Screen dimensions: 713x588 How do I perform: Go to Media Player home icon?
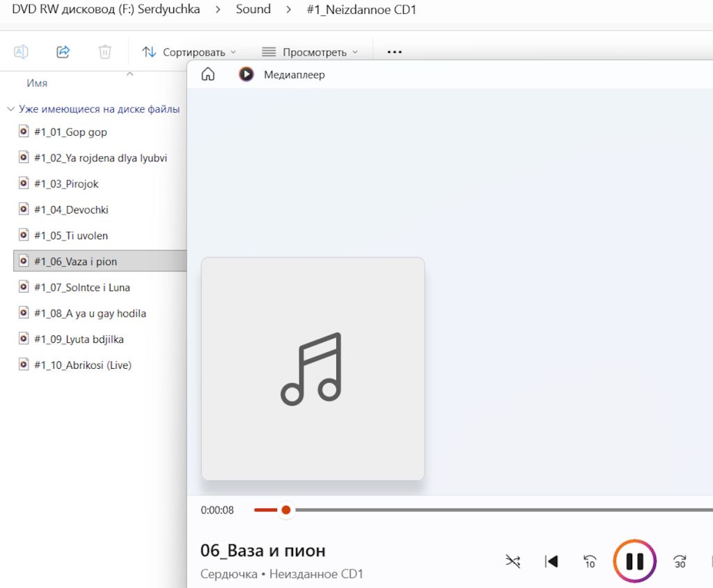(x=207, y=74)
